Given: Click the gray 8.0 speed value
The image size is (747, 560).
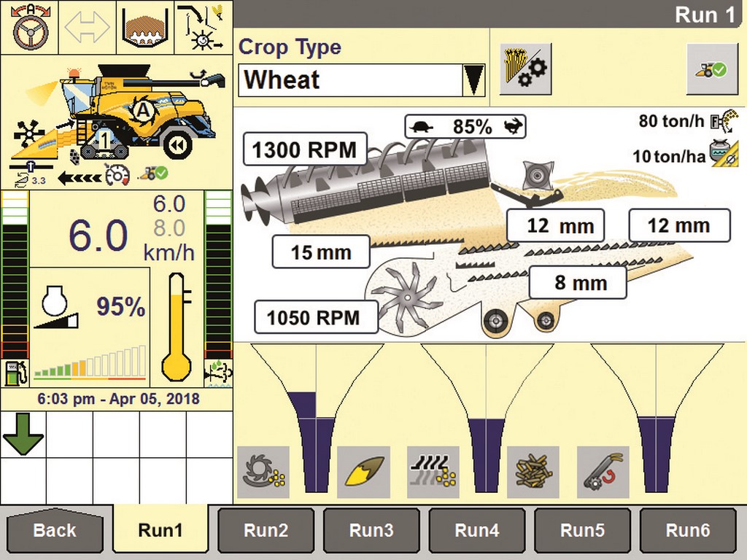Looking at the screenshot, I should (169, 228).
